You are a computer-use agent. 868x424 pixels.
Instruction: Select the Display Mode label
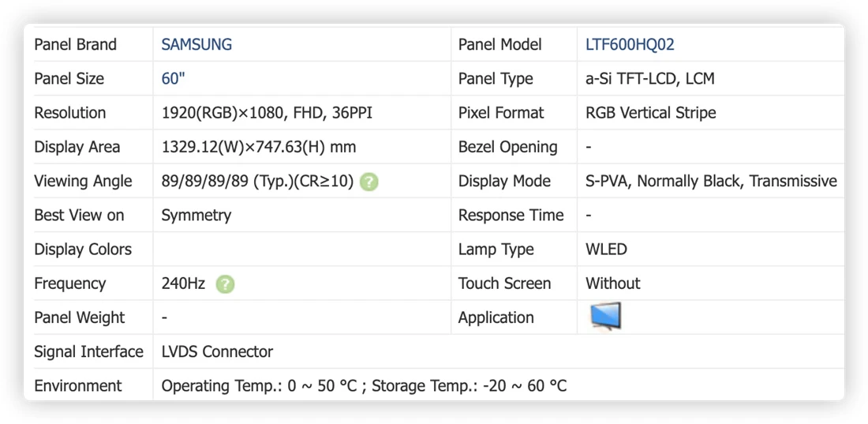[504, 182]
